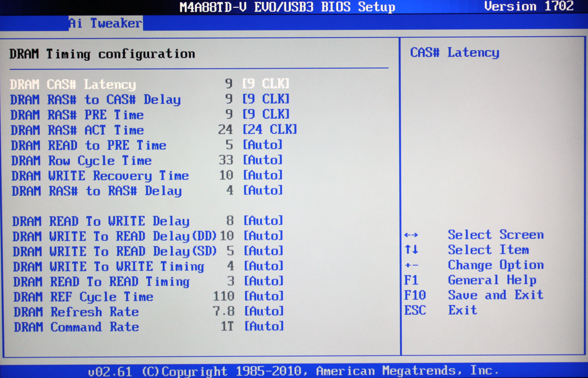588x378 pixels.
Task: Open DRAM RAS# to RAS# Delay [Auto] option
Action: pyautogui.click(x=263, y=190)
